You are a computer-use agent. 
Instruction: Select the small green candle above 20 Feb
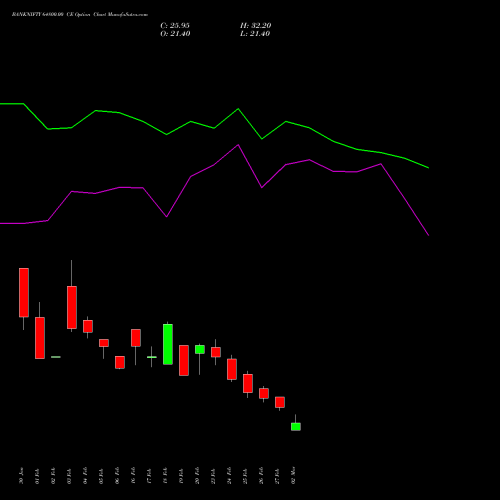point(200,349)
